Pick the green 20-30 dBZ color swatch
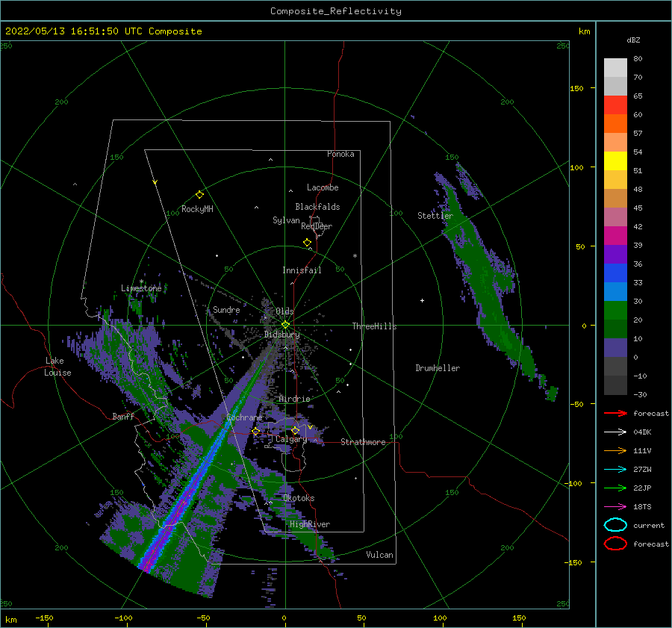Viewport: 672px width, 628px height. click(x=615, y=311)
